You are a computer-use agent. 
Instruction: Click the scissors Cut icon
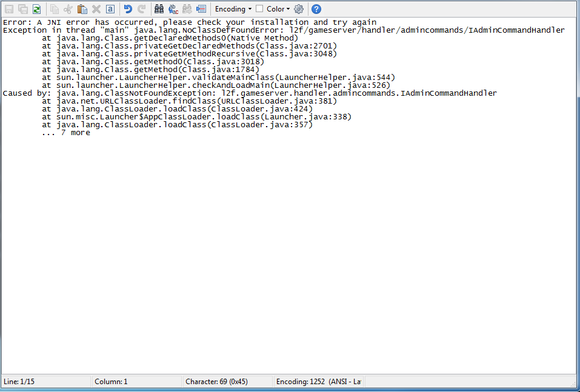pyautogui.click(x=68, y=9)
